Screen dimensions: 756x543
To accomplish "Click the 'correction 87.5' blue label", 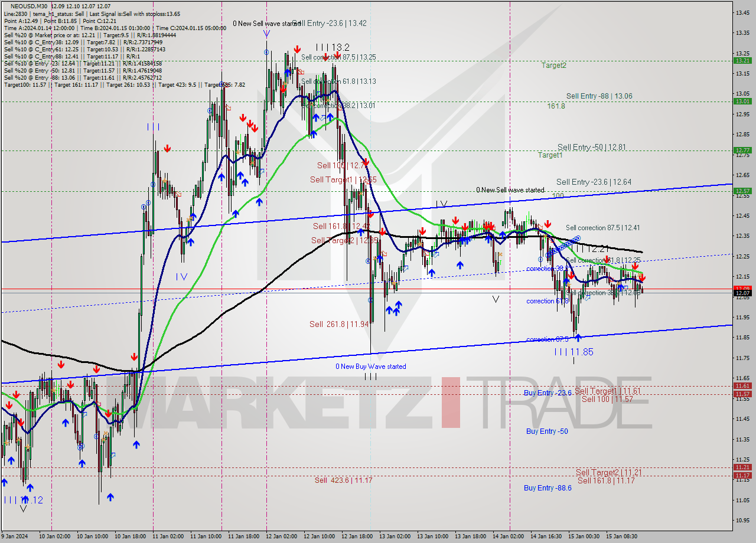I will coord(548,339).
